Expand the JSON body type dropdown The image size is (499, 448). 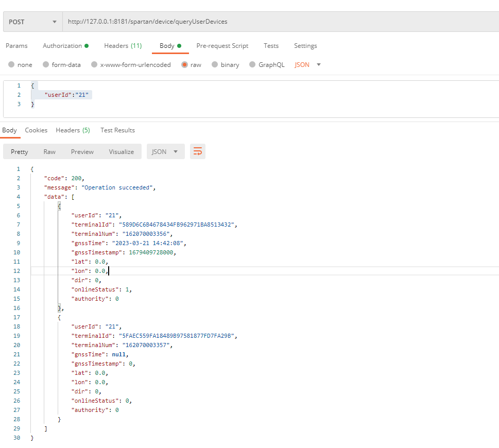pos(308,65)
